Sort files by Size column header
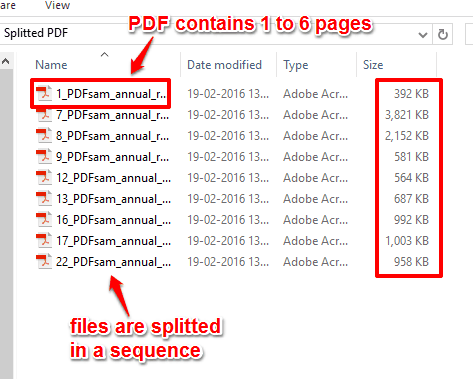This screenshot has height=379, width=473. click(373, 65)
